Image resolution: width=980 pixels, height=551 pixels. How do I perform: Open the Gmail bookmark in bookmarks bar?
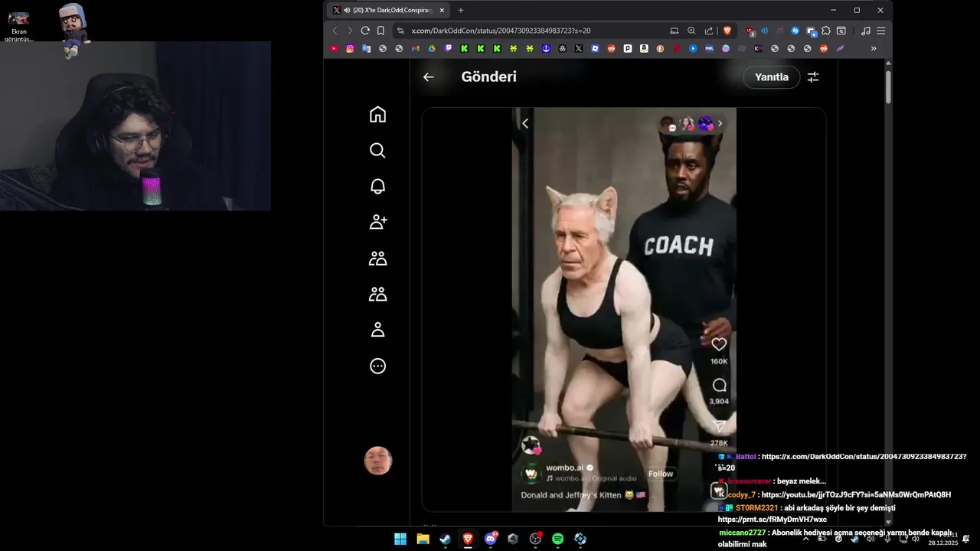click(x=416, y=48)
